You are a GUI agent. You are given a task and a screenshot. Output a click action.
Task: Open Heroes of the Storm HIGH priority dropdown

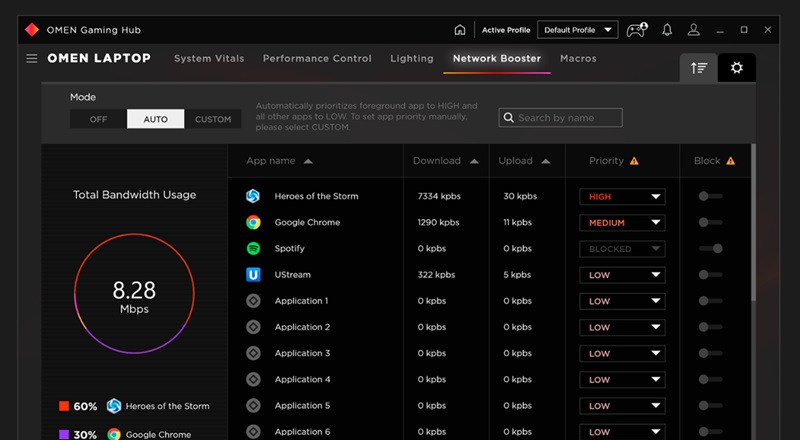point(622,197)
